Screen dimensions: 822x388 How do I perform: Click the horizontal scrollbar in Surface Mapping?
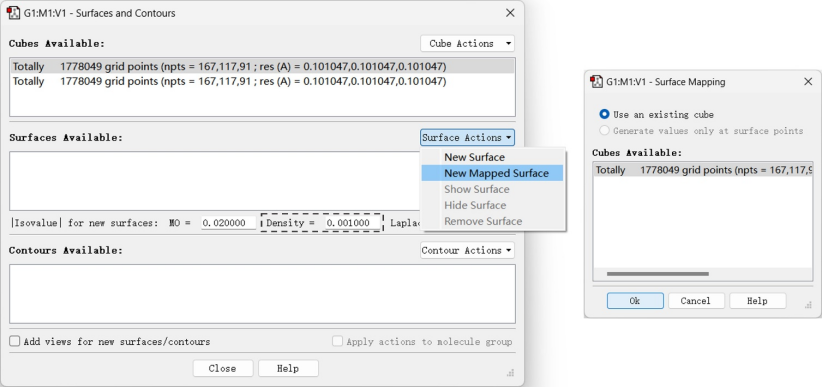tap(657, 274)
